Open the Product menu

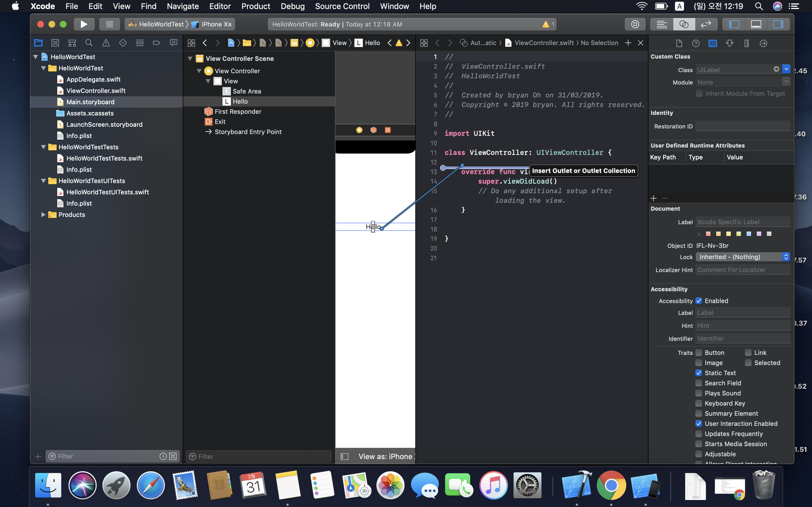tap(255, 6)
